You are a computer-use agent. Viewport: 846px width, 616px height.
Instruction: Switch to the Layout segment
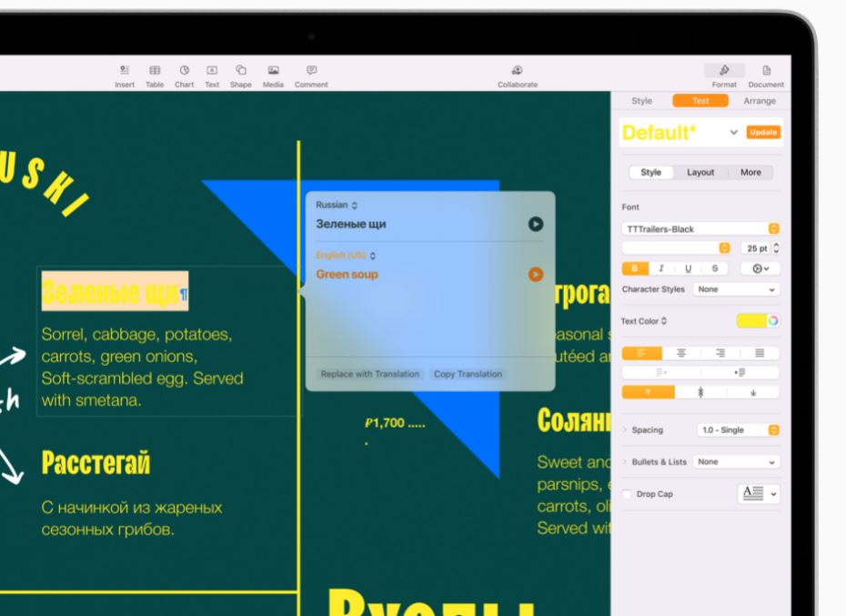(700, 172)
